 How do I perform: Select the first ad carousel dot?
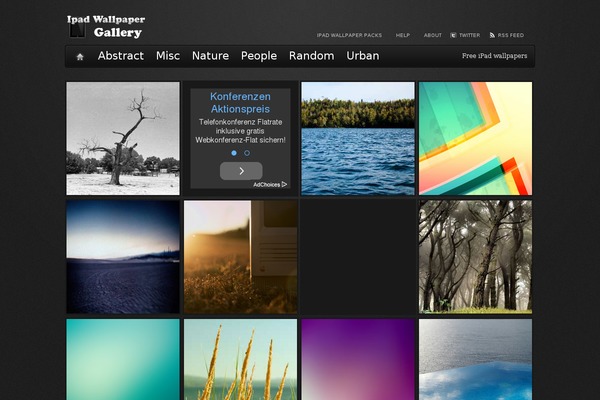click(234, 153)
